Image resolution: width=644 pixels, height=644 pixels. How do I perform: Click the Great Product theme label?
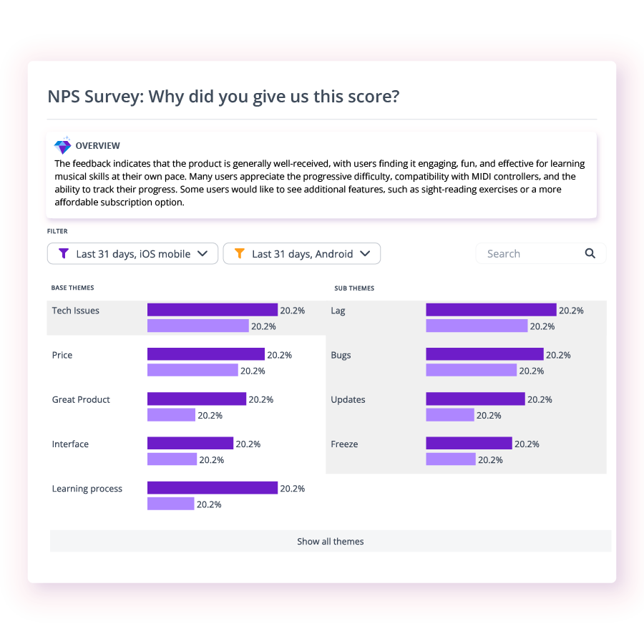pyautogui.click(x=80, y=400)
